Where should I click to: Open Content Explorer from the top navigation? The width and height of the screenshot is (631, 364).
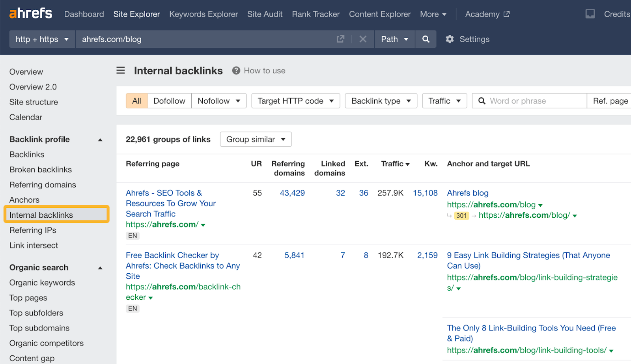pyautogui.click(x=379, y=14)
